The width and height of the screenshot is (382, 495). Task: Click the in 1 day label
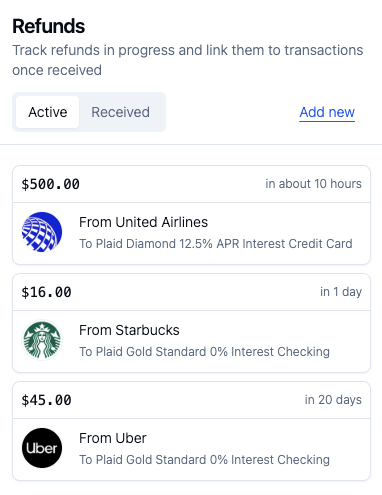click(341, 292)
